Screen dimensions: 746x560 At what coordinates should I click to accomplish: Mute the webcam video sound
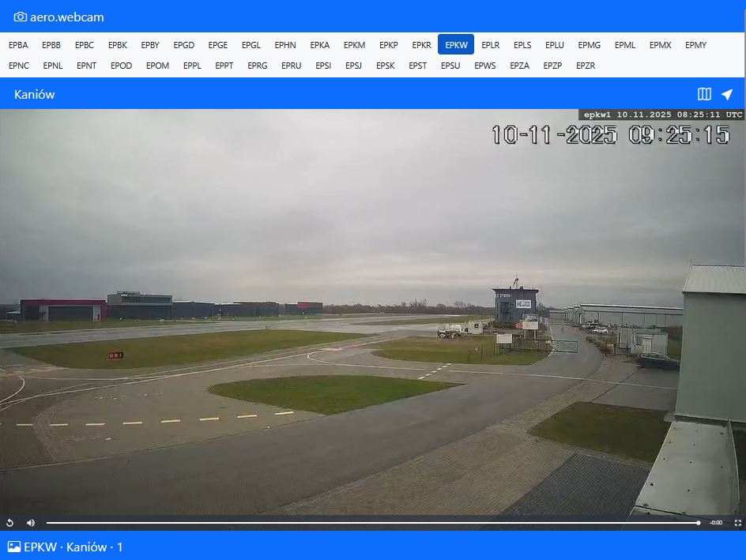pos(31,523)
